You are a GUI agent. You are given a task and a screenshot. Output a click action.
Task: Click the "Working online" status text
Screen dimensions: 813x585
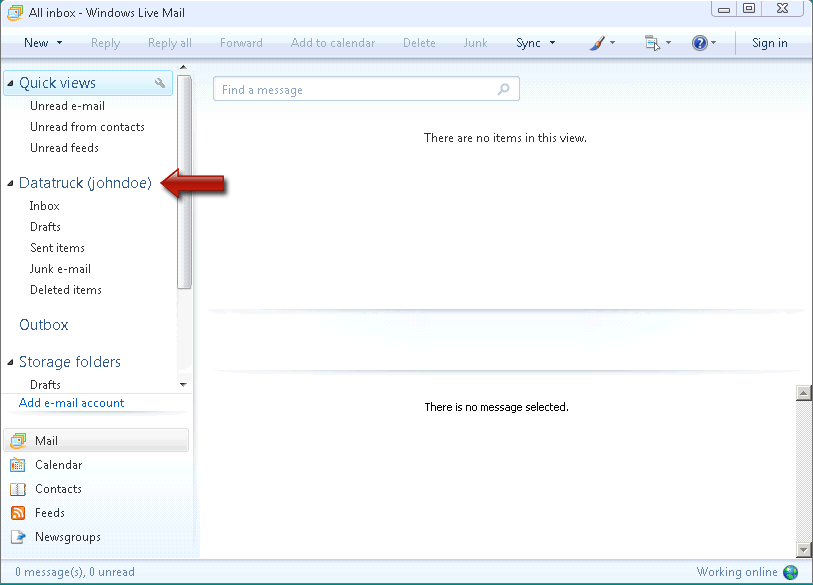pos(737,572)
